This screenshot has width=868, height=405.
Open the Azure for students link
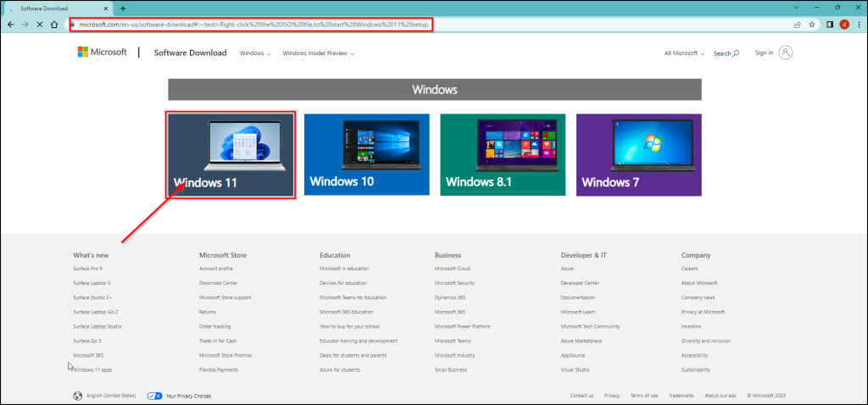tap(340, 369)
